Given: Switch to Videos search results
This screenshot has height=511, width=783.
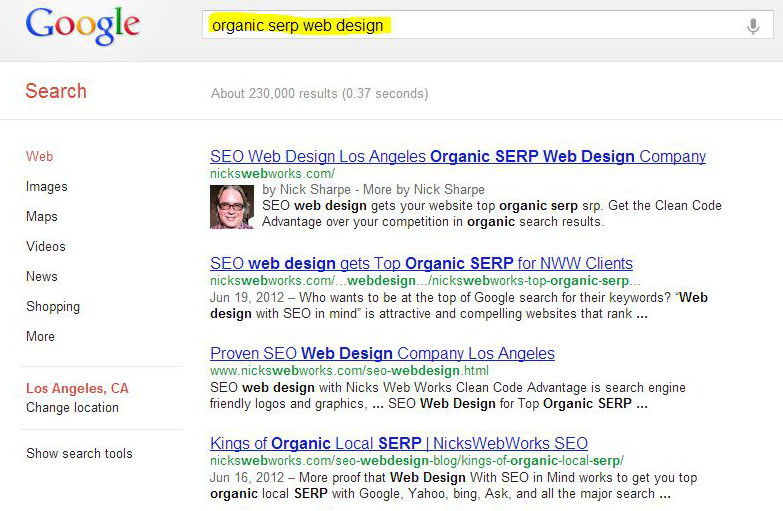Looking at the screenshot, I should 45,246.
